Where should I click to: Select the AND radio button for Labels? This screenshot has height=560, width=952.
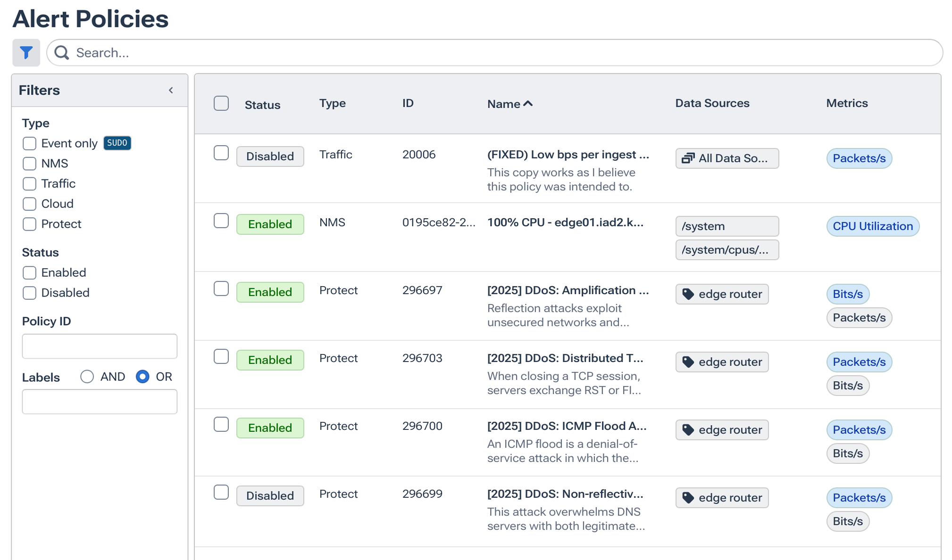pyautogui.click(x=87, y=377)
